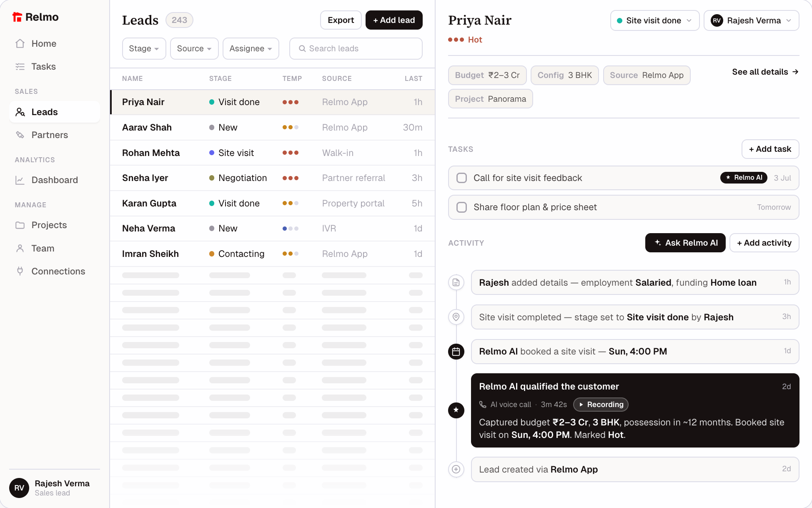Play the AI voice call Recording
Image resolution: width=812 pixels, height=508 pixels.
tap(601, 405)
